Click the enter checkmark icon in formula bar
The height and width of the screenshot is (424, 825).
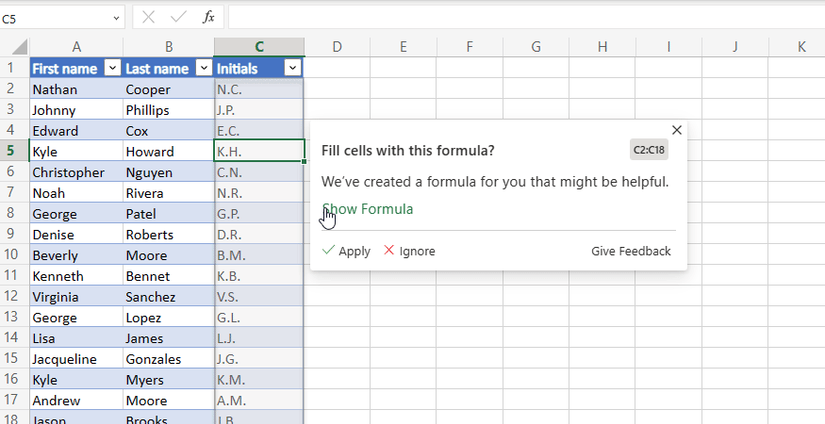(178, 17)
